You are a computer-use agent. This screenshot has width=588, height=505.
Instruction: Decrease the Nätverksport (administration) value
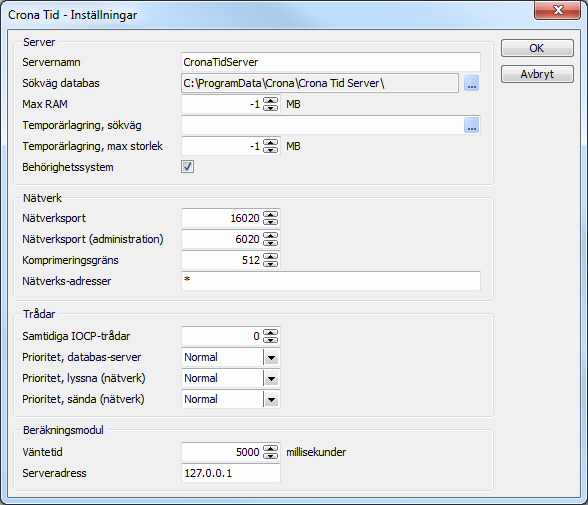click(270, 243)
